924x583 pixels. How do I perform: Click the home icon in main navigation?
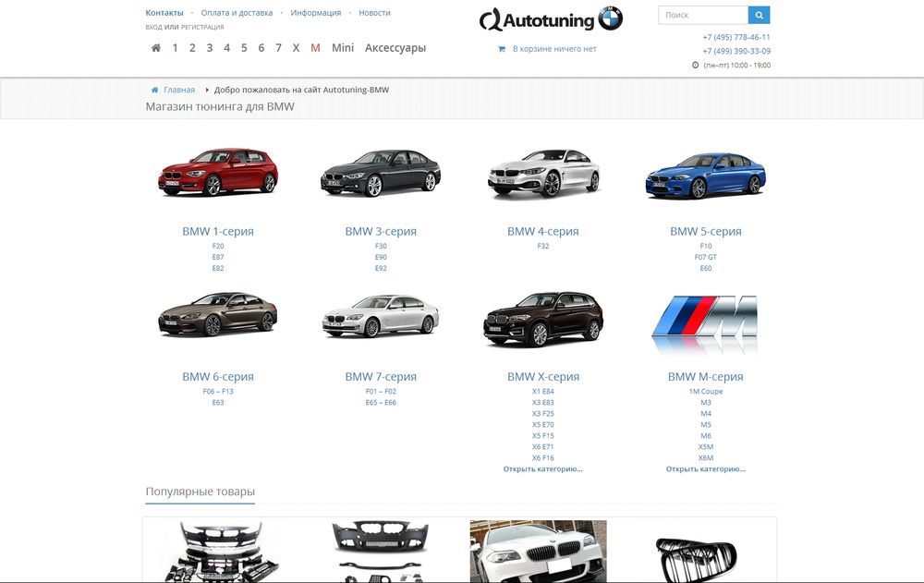pos(155,48)
